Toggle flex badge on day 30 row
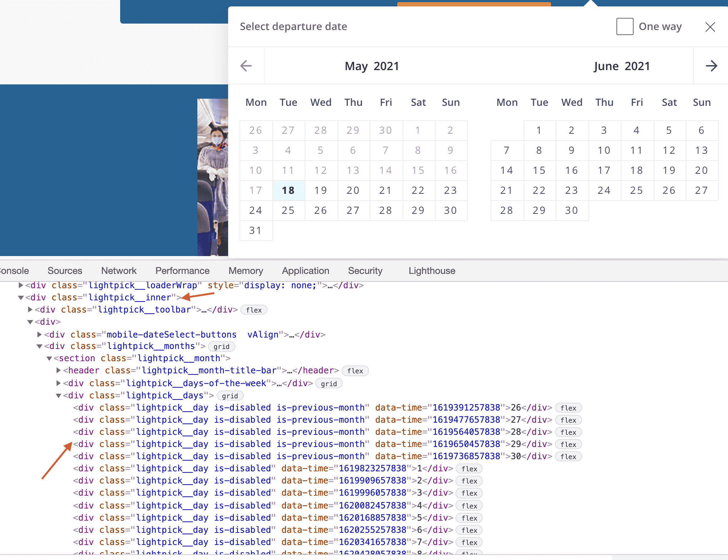This screenshot has height=560, width=728. (568, 457)
